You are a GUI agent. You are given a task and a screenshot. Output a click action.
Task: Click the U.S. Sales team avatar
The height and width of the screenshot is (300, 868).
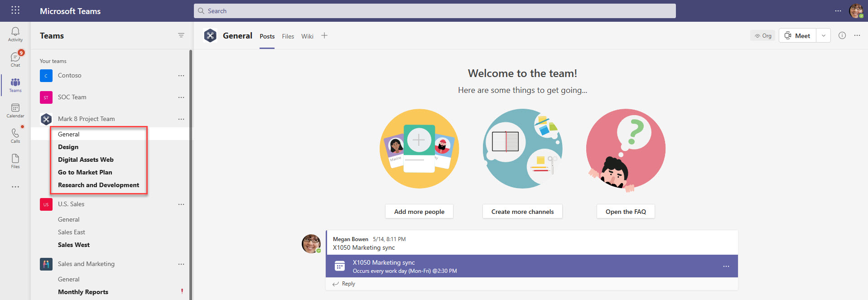click(x=46, y=204)
